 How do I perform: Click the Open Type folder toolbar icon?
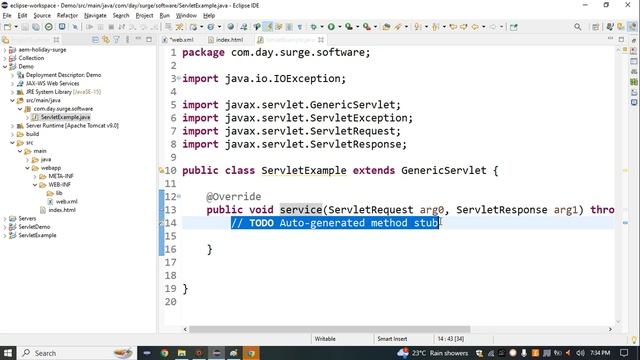(386, 27)
